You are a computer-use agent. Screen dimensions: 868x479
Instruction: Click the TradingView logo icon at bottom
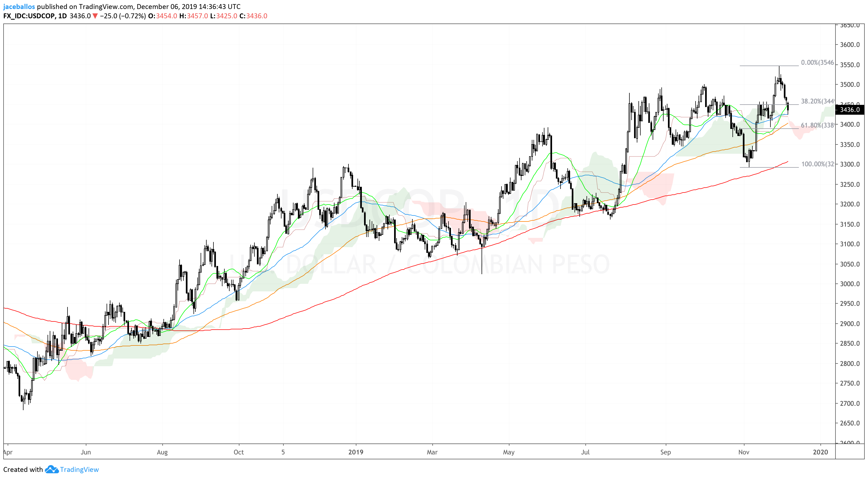point(52,469)
